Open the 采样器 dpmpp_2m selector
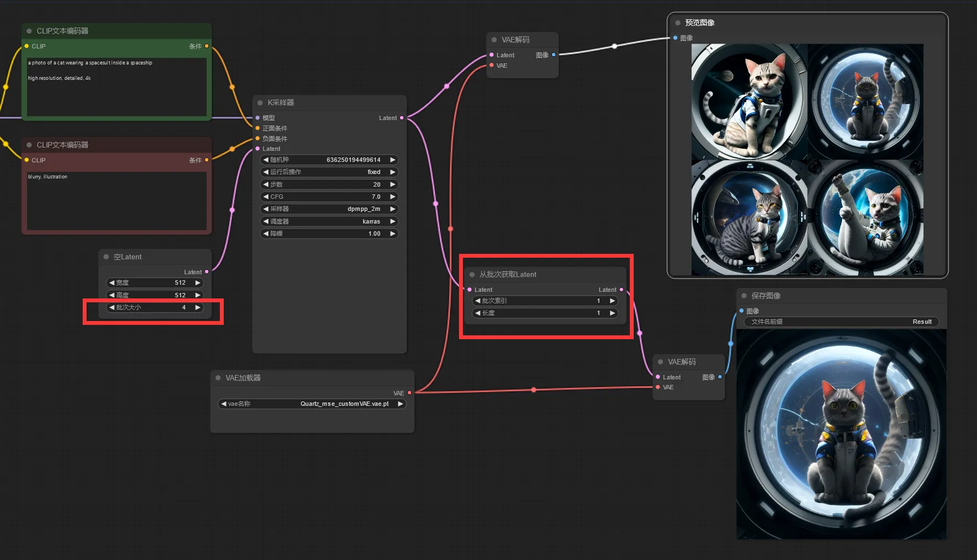 pos(330,209)
